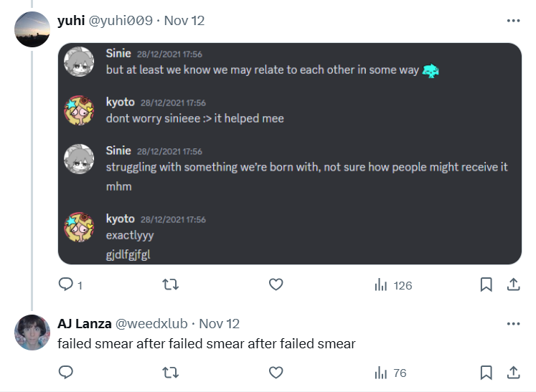The height and width of the screenshot is (392, 536).
Task: Share yuhi's post
Action: pos(514,285)
